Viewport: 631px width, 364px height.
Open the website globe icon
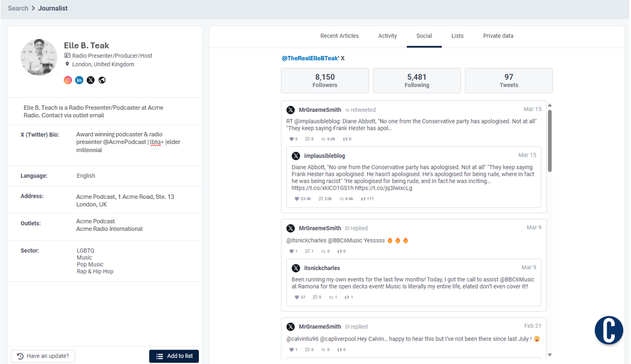point(102,80)
